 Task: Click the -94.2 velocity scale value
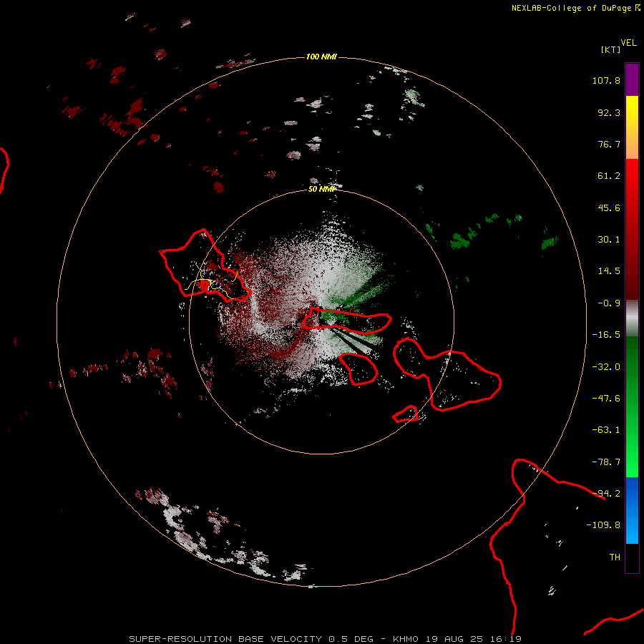point(606,494)
